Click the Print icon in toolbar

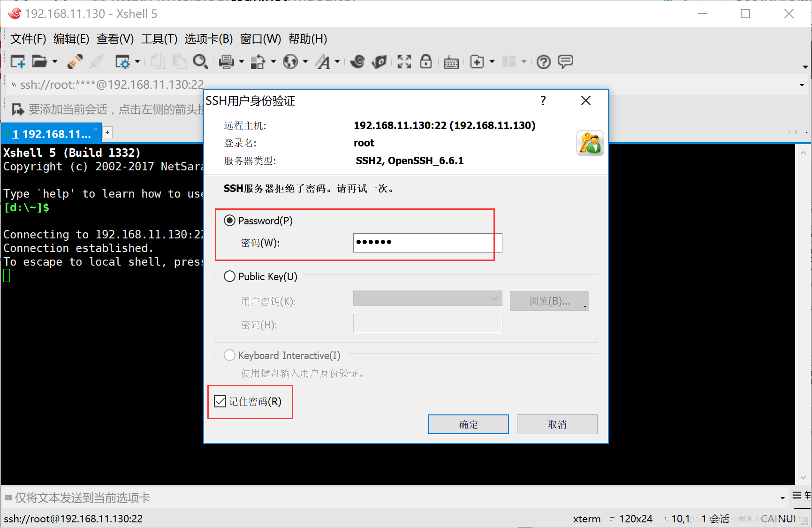coord(227,61)
